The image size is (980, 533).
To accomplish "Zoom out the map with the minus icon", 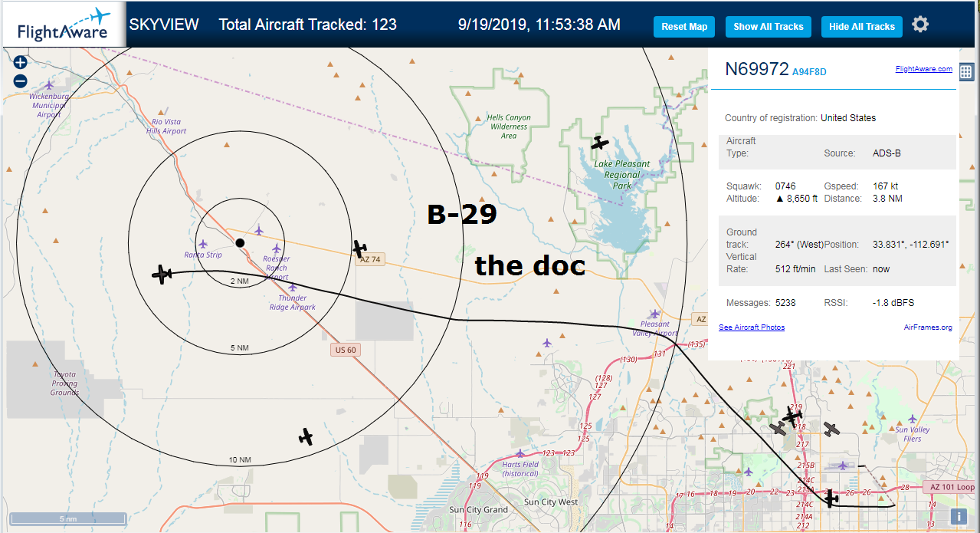I will tap(20, 81).
